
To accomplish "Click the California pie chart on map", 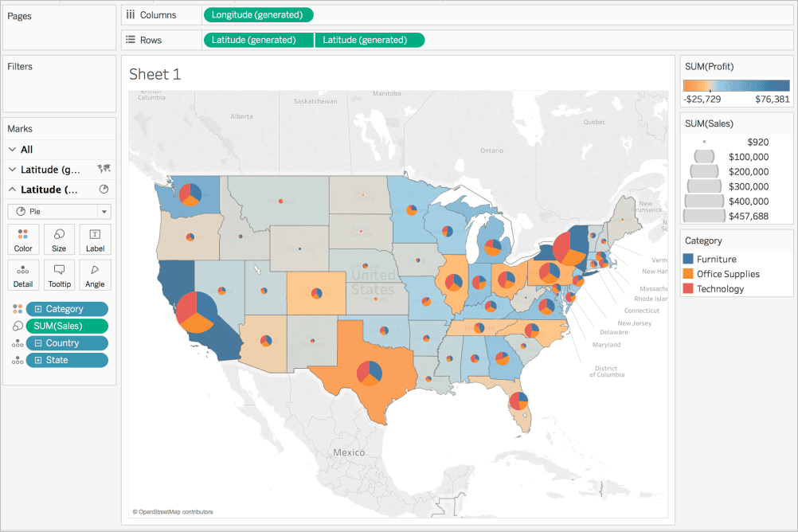I will [195, 311].
